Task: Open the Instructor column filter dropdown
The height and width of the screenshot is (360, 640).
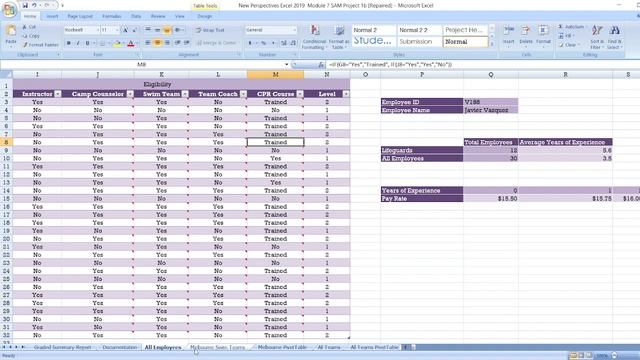Action: coord(58,94)
